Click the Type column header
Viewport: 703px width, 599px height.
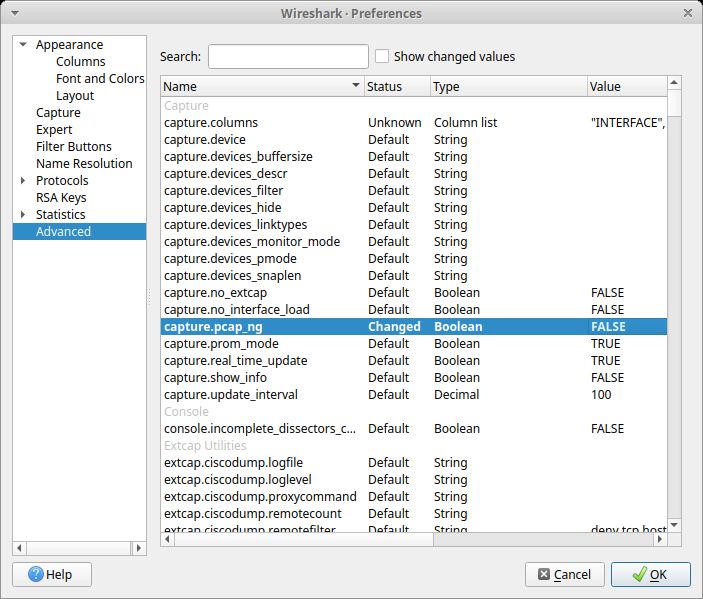coord(508,86)
